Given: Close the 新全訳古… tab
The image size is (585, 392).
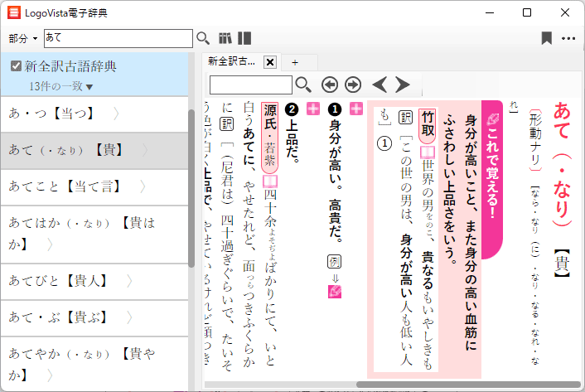Looking at the screenshot, I should click(x=270, y=62).
